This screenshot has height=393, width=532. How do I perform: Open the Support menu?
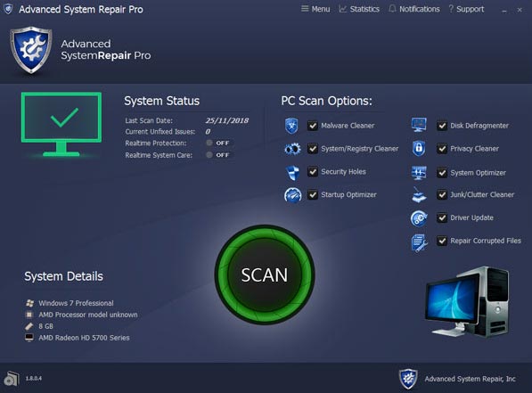(467, 9)
